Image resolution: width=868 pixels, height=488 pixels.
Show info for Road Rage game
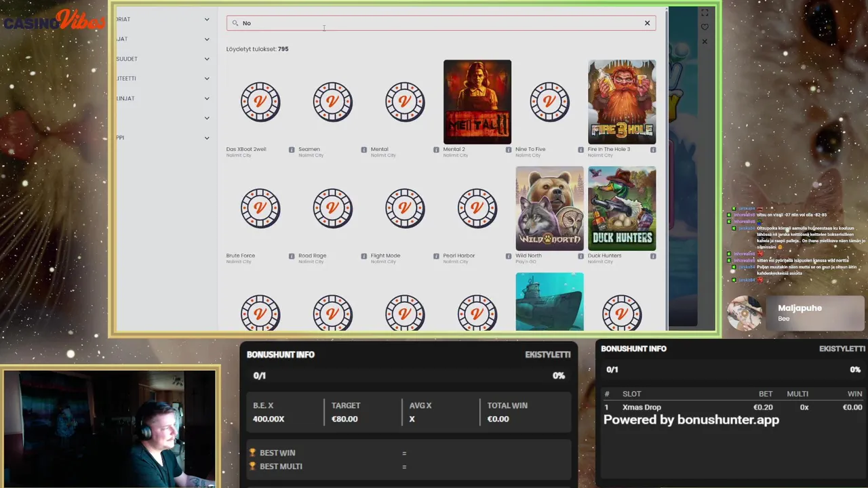[364, 256]
